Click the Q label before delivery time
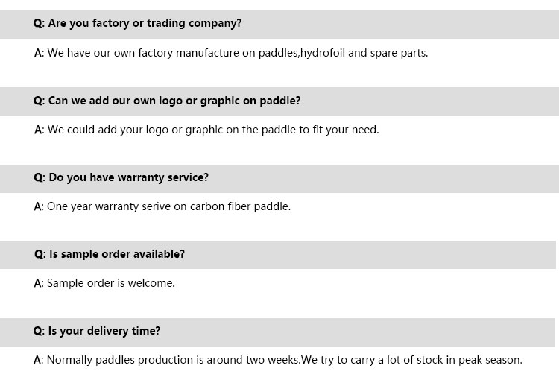This screenshot has width=559, height=392. (x=39, y=331)
